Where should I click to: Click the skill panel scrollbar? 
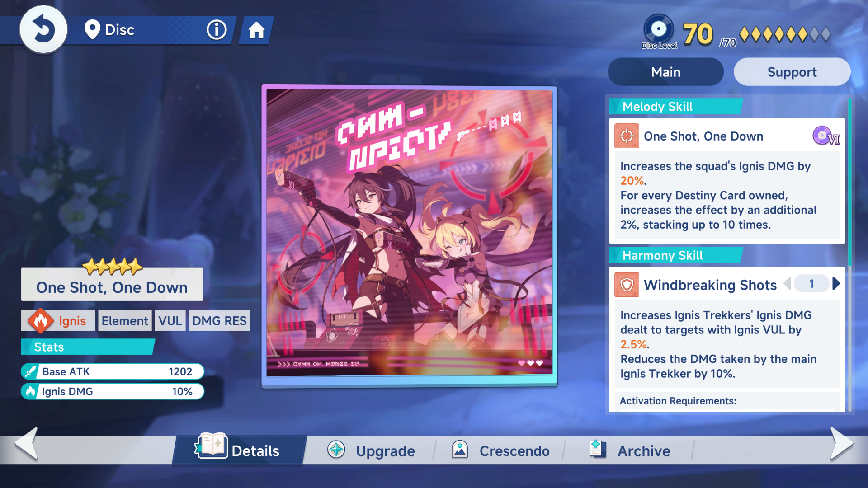point(850,181)
